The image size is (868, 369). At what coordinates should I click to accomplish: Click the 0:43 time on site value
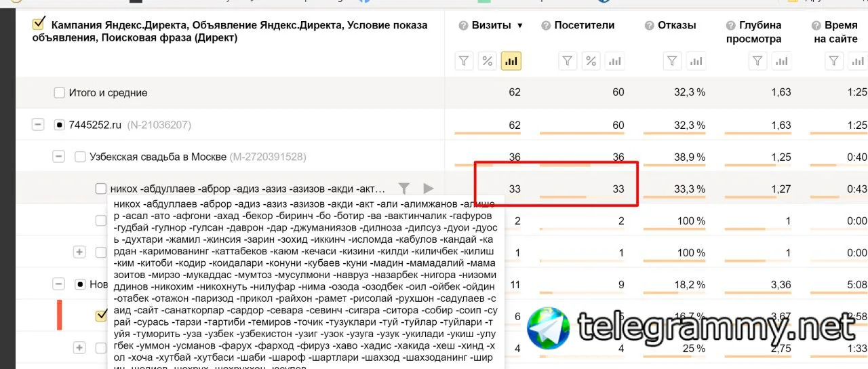pyautogui.click(x=856, y=189)
